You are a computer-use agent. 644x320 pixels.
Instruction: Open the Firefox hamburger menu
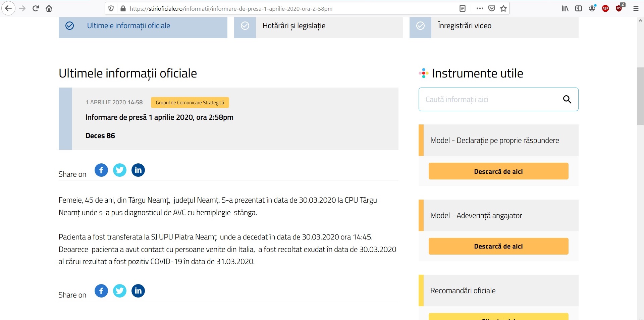tap(636, 8)
